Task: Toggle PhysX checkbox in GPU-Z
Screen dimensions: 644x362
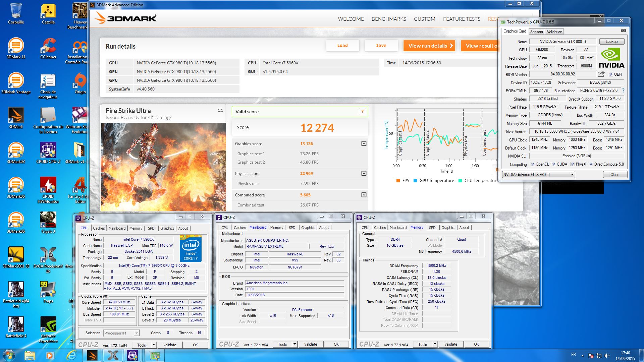Action: (x=573, y=164)
